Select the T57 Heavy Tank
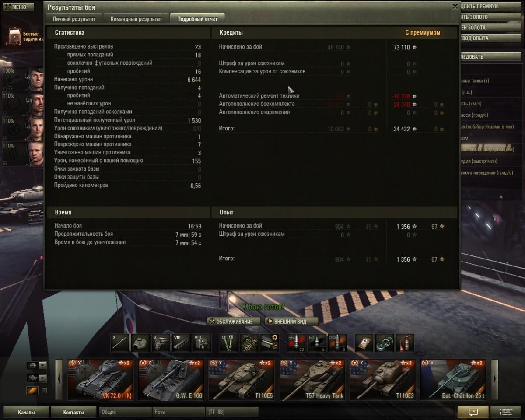Image resolution: width=525 pixels, height=420 pixels. (x=312, y=380)
